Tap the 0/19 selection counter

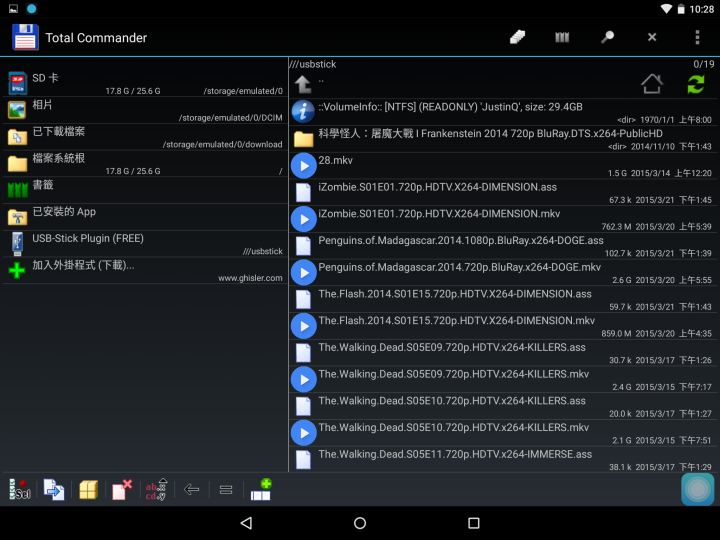pos(703,64)
